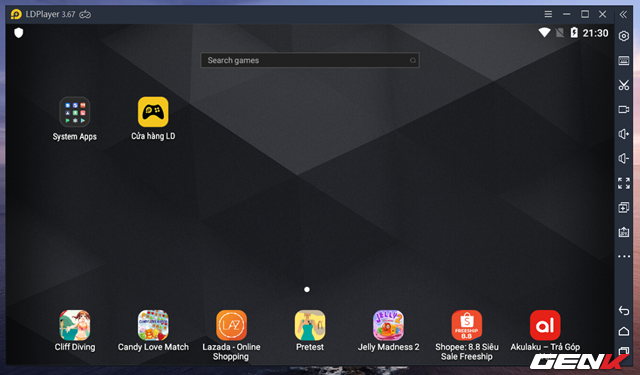
Task: Maximize the LDPlayer window
Action: click(x=585, y=14)
